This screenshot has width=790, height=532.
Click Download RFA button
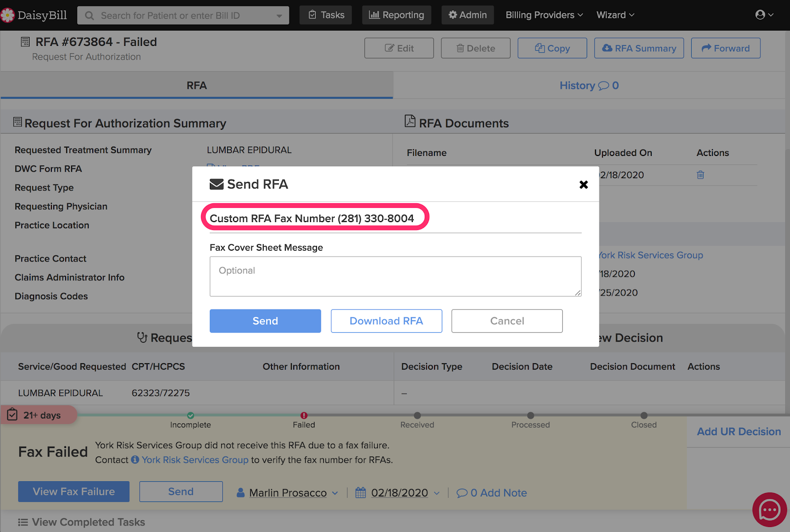386,321
